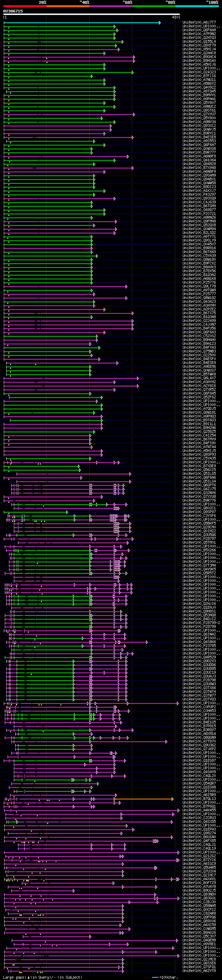Select hit UniRef100_Q40922
Screen dimensions: 222x980
(199, 87)
